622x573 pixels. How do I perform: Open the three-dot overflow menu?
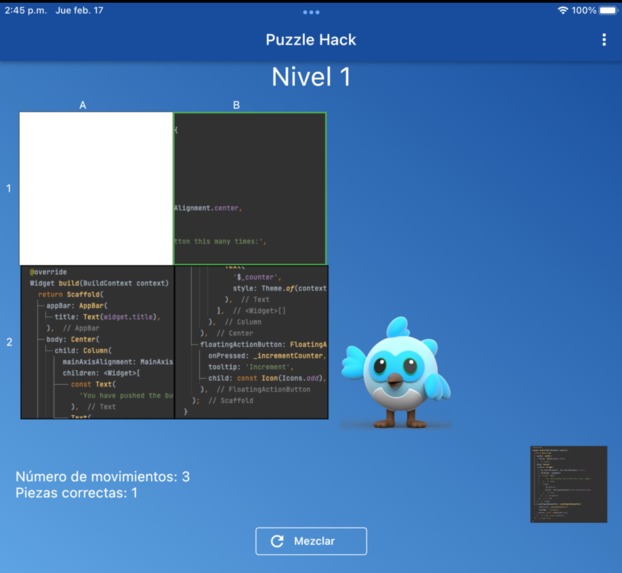coord(604,40)
